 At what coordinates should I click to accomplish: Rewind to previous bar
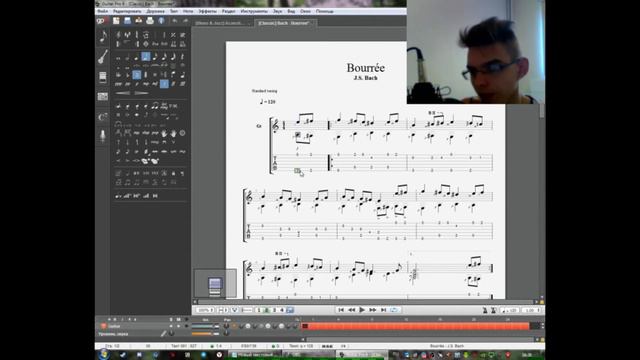pyautogui.click(x=351, y=310)
